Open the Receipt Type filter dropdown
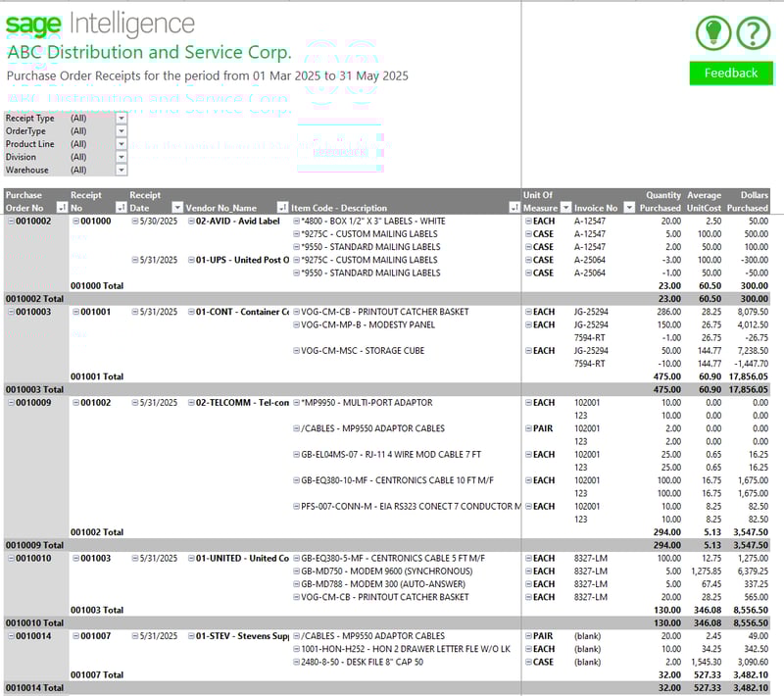784x696 pixels. click(x=121, y=119)
